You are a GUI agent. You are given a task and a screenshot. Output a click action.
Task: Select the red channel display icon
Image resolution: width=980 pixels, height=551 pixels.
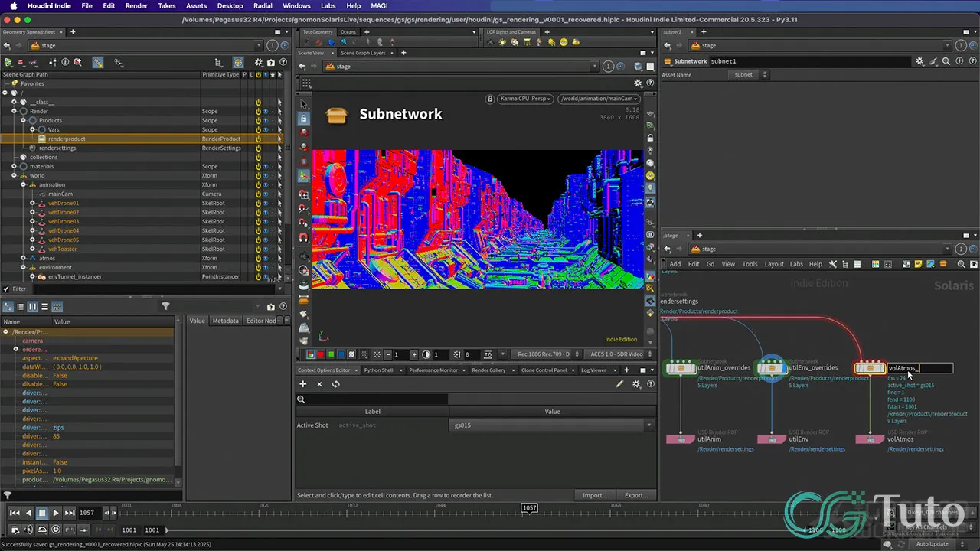click(x=321, y=354)
